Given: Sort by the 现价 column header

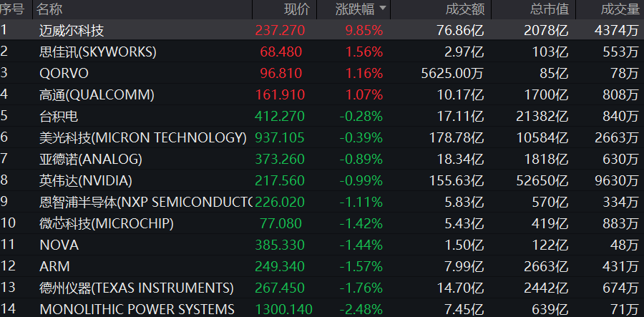Looking at the screenshot, I should (x=297, y=9).
